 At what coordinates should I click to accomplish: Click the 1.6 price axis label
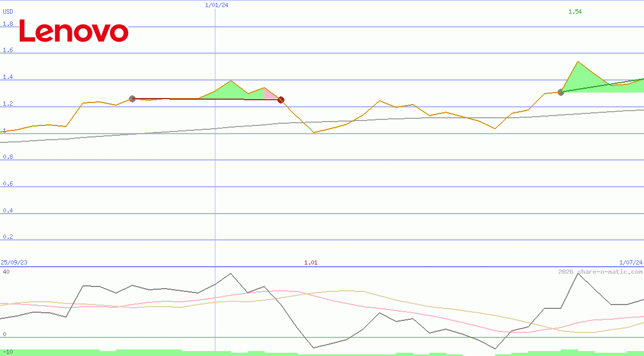pyautogui.click(x=8, y=50)
